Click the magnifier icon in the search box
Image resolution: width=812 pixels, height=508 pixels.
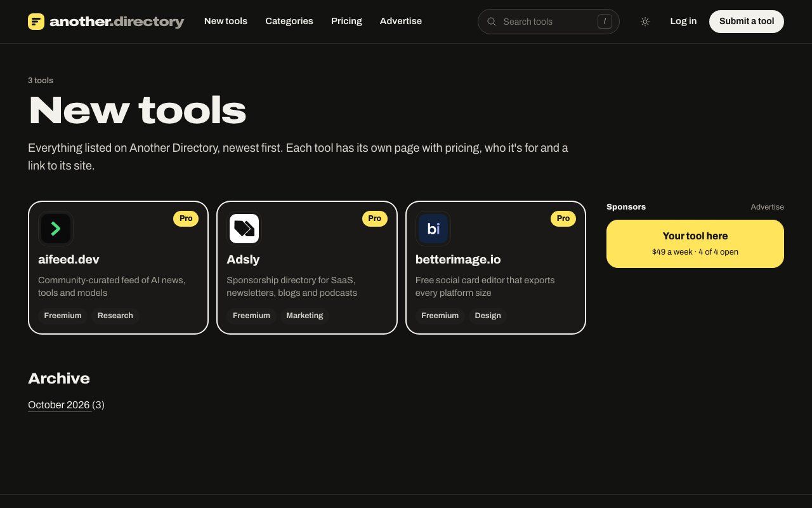(x=492, y=22)
